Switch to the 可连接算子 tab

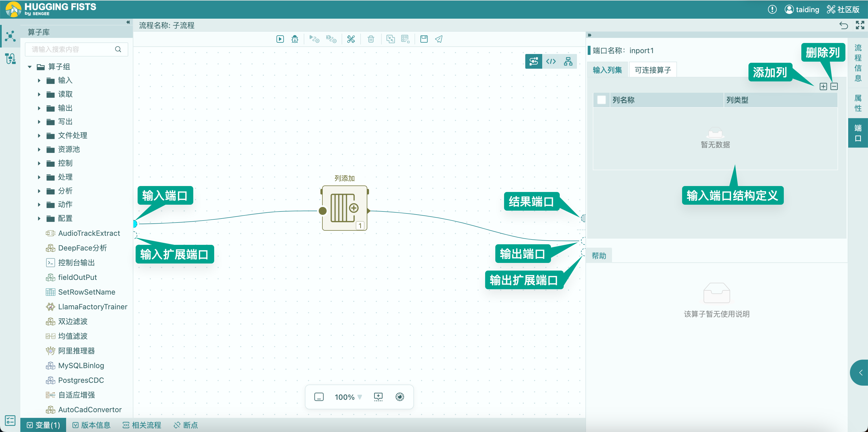pyautogui.click(x=653, y=70)
